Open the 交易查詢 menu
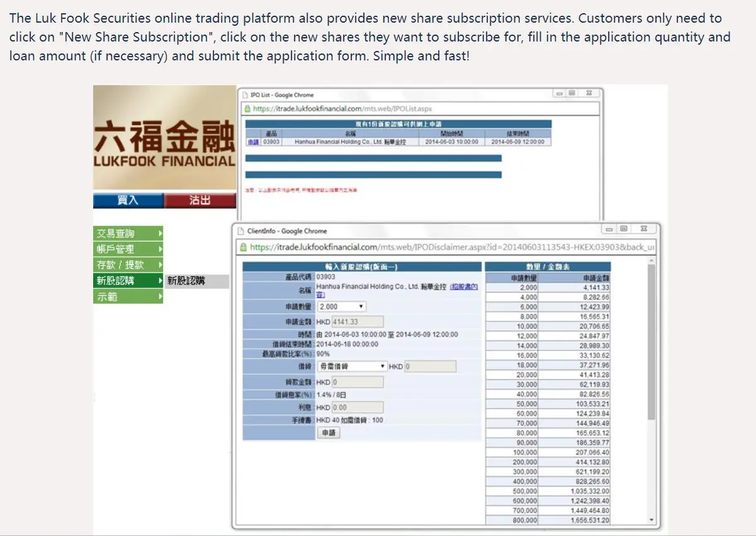 tap(128, 233)
